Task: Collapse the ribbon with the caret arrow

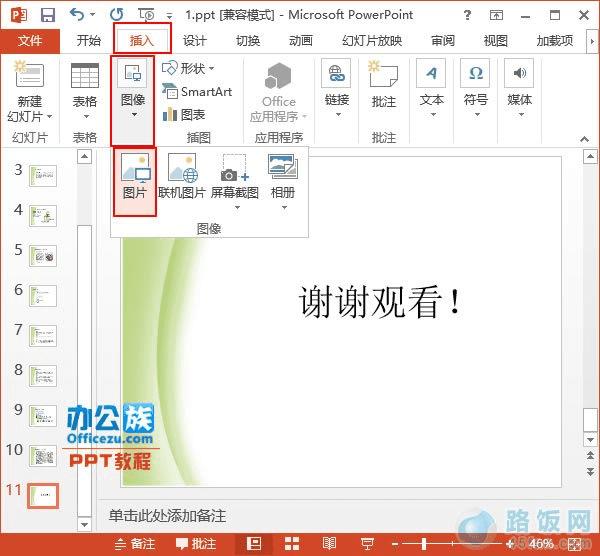Action: [x=584, y=139]
